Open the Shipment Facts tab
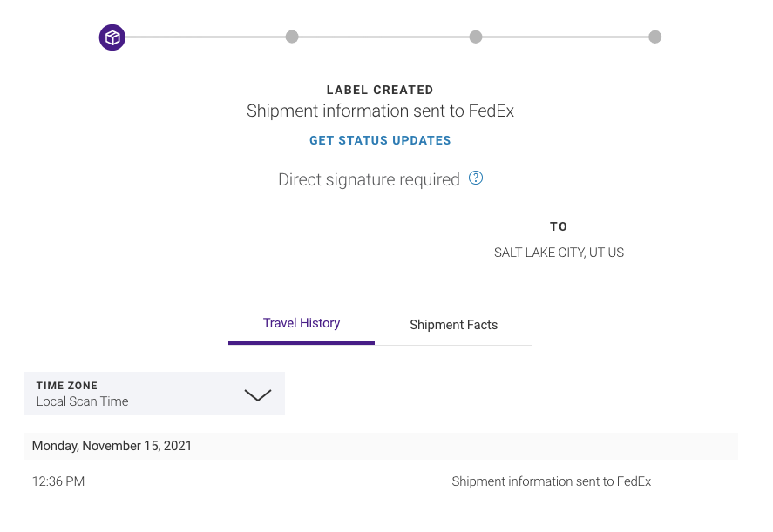This screenshot has height=532, width=773. click(453, 325)
